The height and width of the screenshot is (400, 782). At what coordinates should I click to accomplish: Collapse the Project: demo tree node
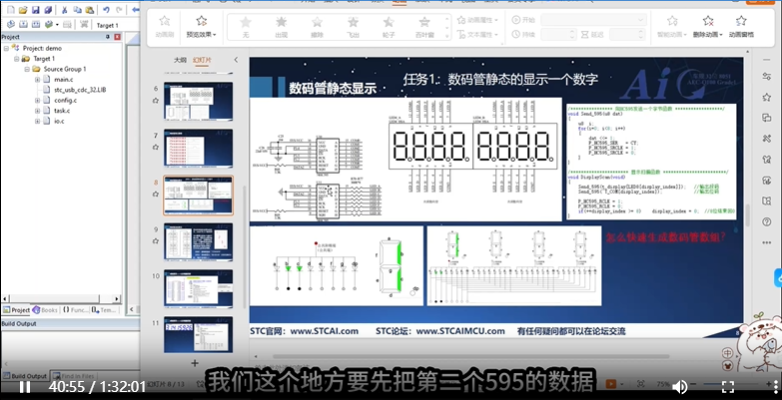click(x=6, y=48)
